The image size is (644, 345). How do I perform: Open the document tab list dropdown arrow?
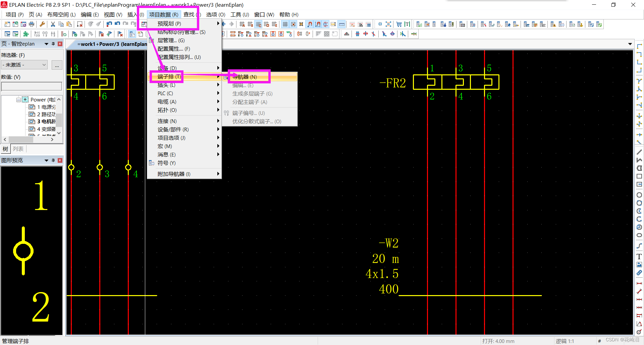[630, 44]
